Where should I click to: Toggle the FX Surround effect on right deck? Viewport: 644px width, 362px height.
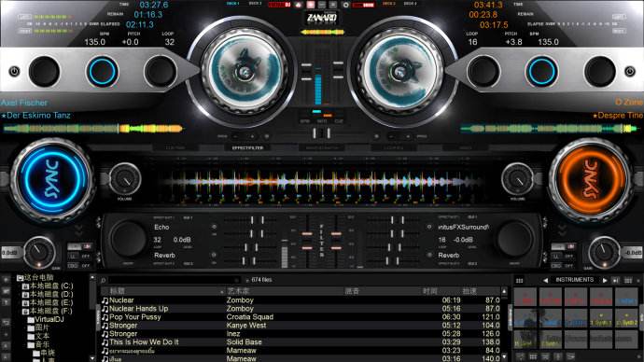point(429,227)
